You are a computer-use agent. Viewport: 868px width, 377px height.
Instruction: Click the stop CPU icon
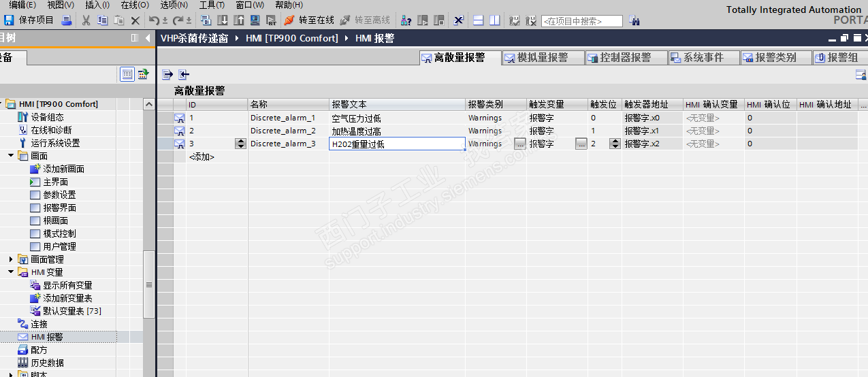coord(439,20)
